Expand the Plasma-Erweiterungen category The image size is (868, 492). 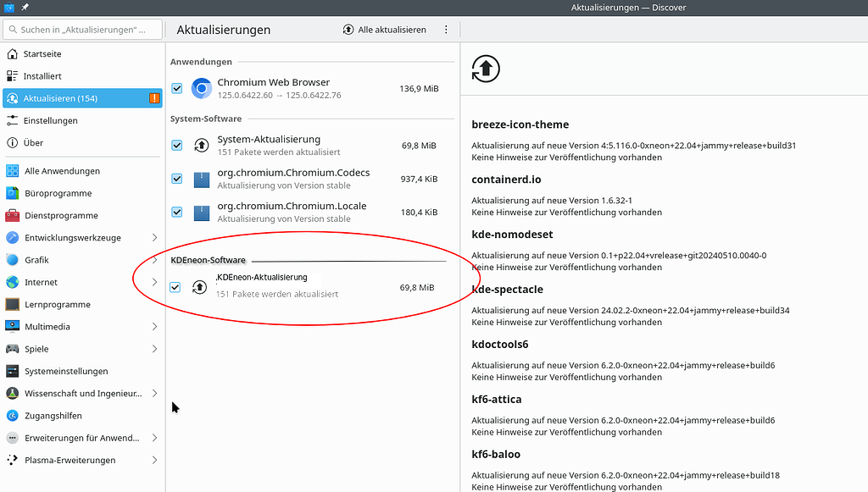(x=154, y=460)
